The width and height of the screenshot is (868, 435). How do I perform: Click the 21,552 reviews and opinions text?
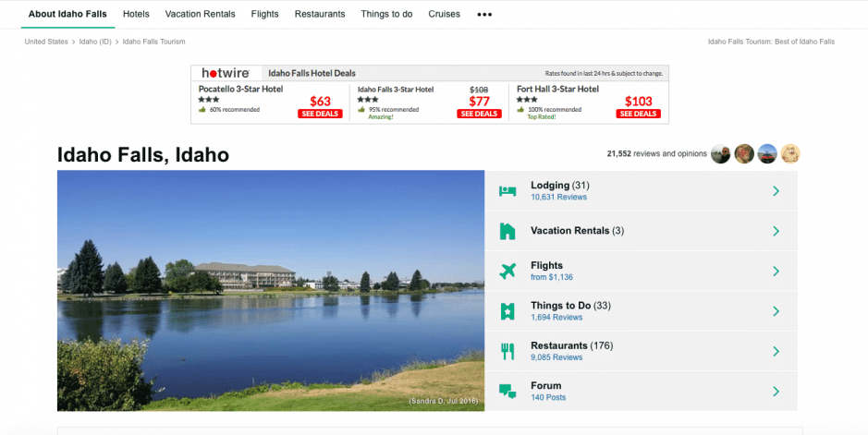[x=656, y=153]
